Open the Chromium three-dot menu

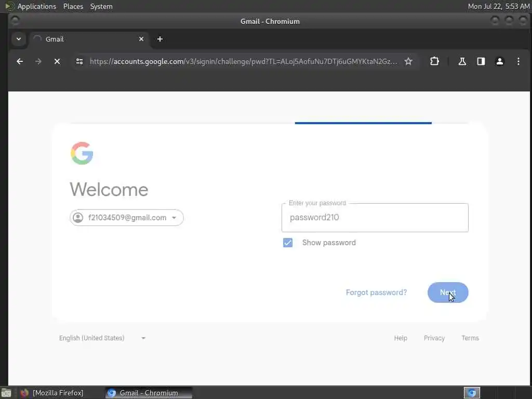coord(518,61)
